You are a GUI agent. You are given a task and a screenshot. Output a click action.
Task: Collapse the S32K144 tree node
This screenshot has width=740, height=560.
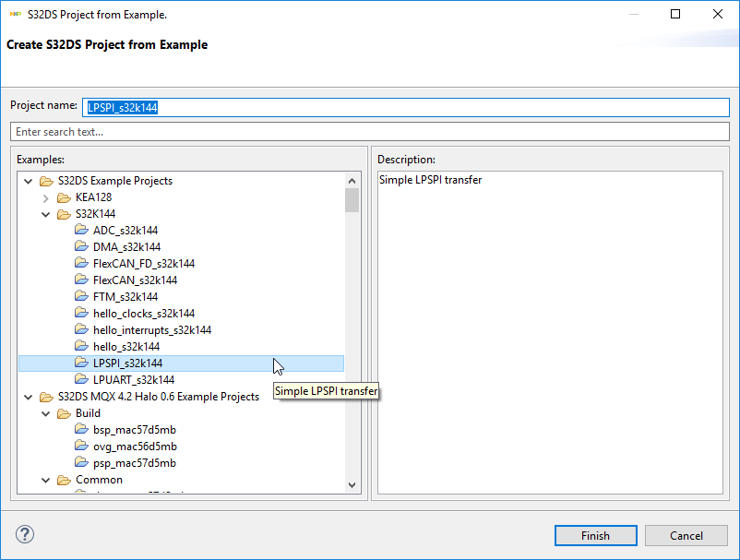[46, 215]
